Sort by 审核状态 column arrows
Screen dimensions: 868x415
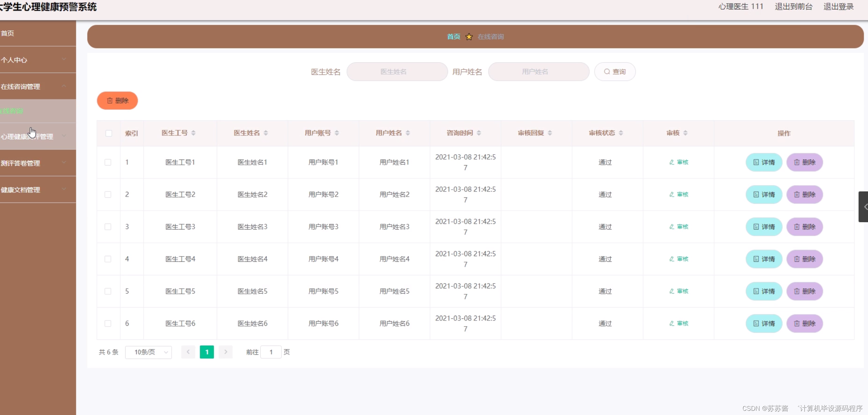click(x=621, y=133)
